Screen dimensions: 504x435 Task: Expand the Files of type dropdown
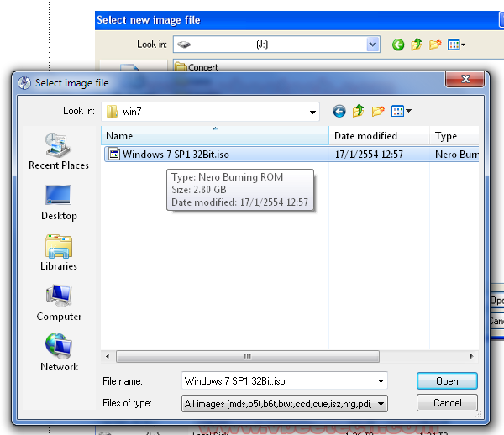point(381,404)
